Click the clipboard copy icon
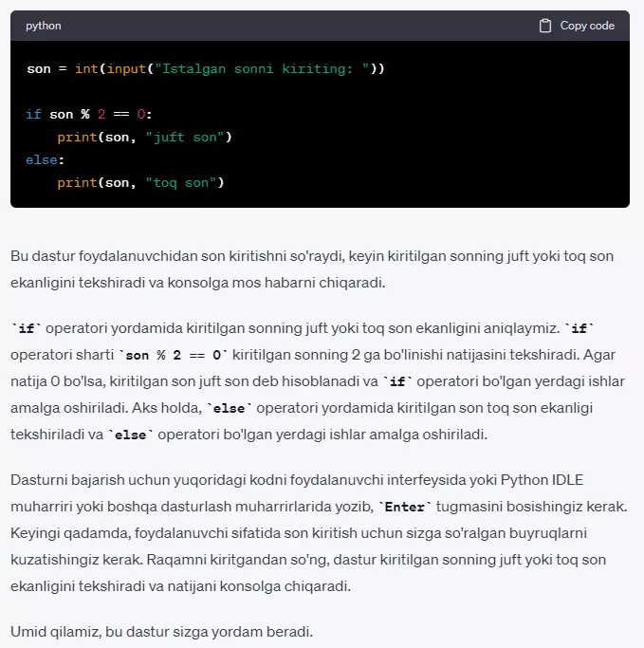 click(544, 26)
